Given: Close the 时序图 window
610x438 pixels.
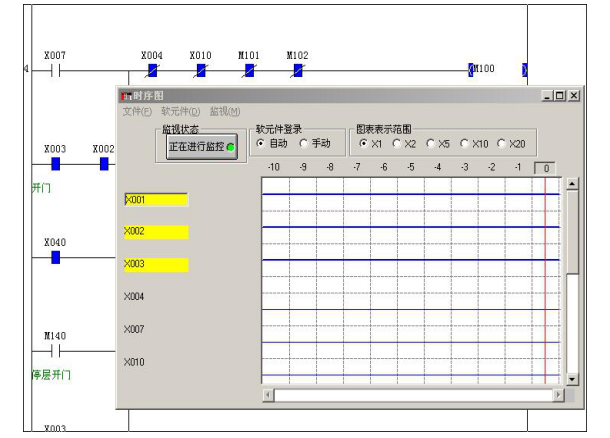Looking at the screenshot, I should [573, 95].
